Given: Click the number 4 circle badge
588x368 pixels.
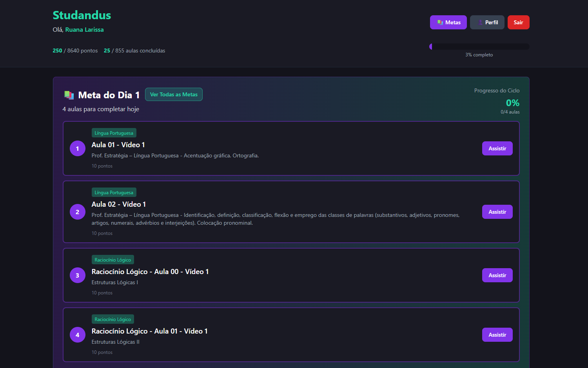Looking at the screenshot, I should [x=78, y=335].
